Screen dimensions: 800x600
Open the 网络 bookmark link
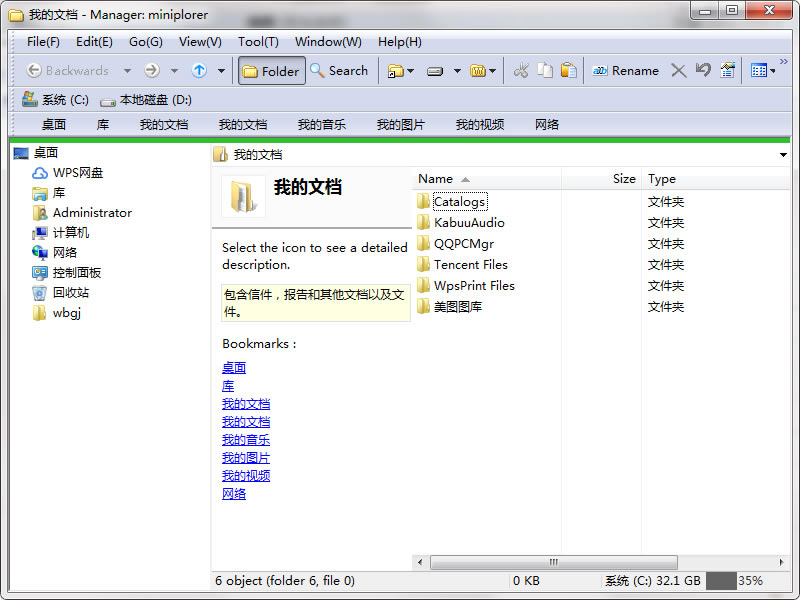(x=233, y=493)
